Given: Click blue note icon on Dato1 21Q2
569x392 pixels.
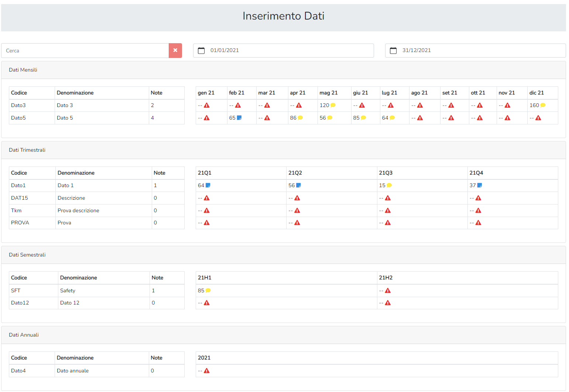Looking at the screenshot, I should click(298, 185).
